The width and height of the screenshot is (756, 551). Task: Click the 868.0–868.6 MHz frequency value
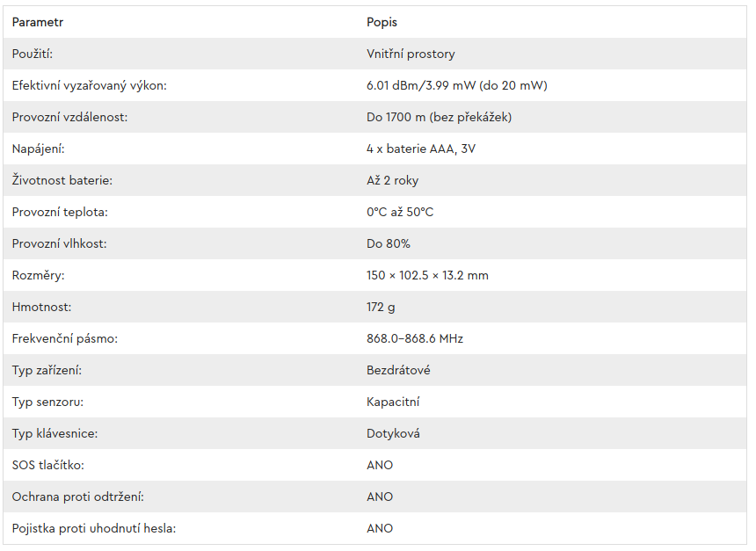pos(415,338)
